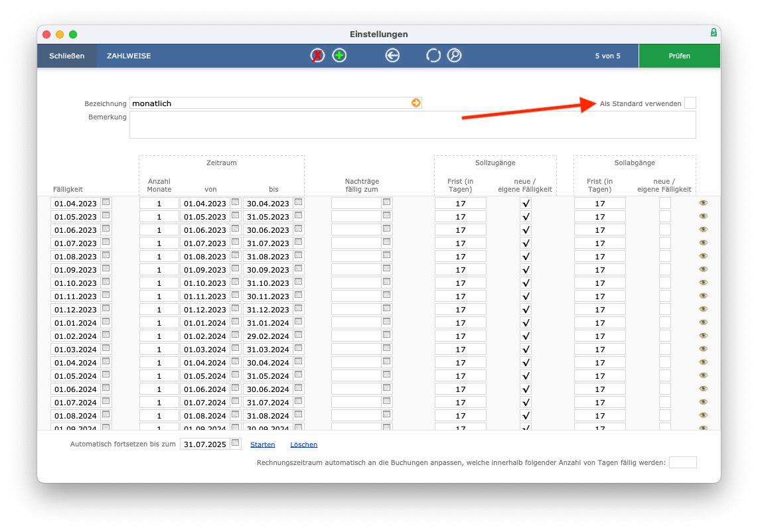Go back using the left arrow icon
The image size is (758, 532).
392,56
